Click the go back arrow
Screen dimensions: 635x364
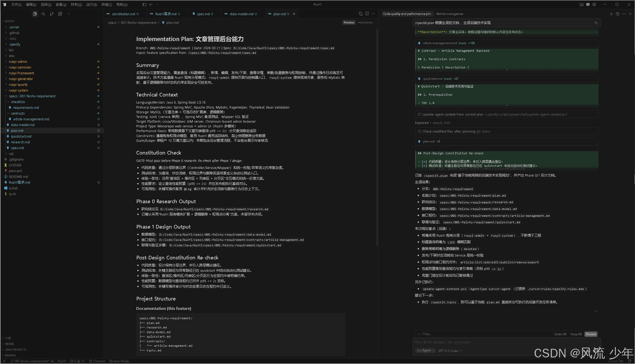[x=151, y=4]
